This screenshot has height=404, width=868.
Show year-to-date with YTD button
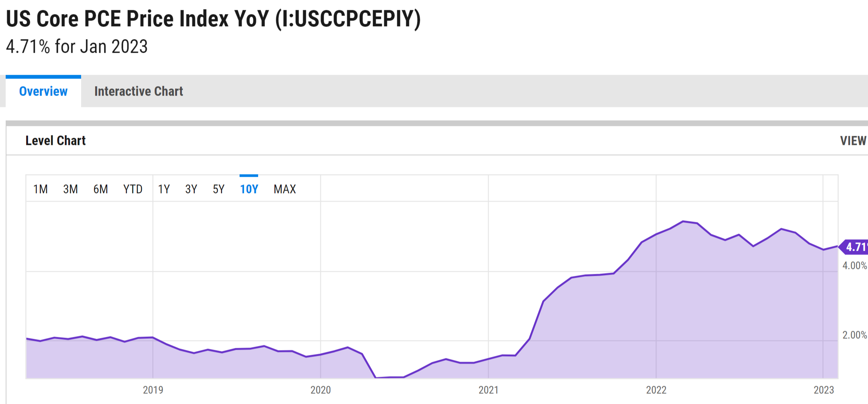click(x=133, y=189)
